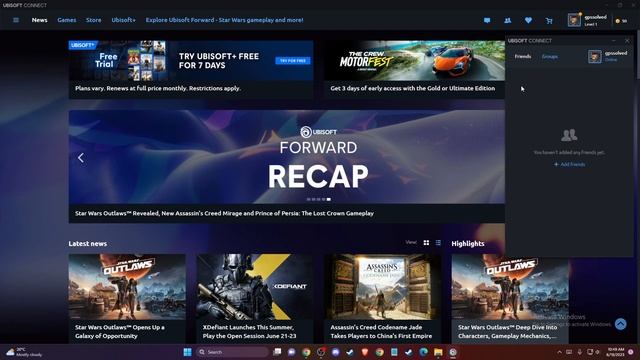Viewport: 640px width, 360px height.
Task: Click the microphone tray icon
Action: pyautogui.click(x=580, y=352)
